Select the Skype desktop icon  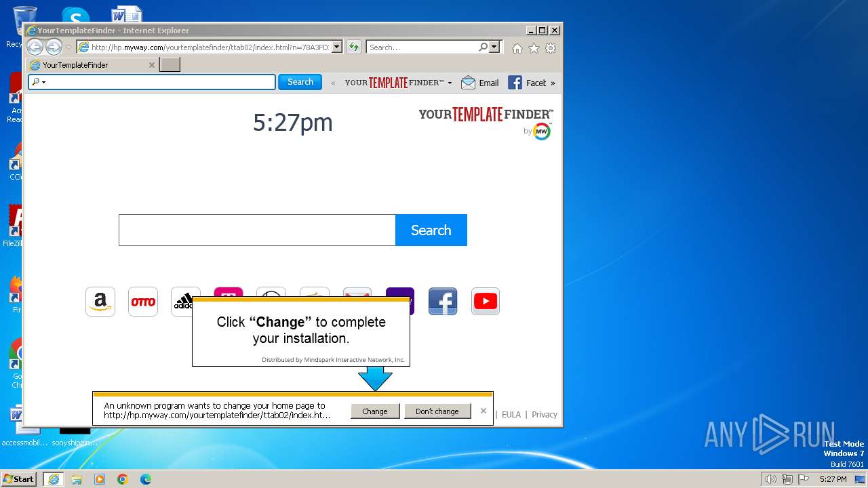pyautogui.click(x=75, y=15)
